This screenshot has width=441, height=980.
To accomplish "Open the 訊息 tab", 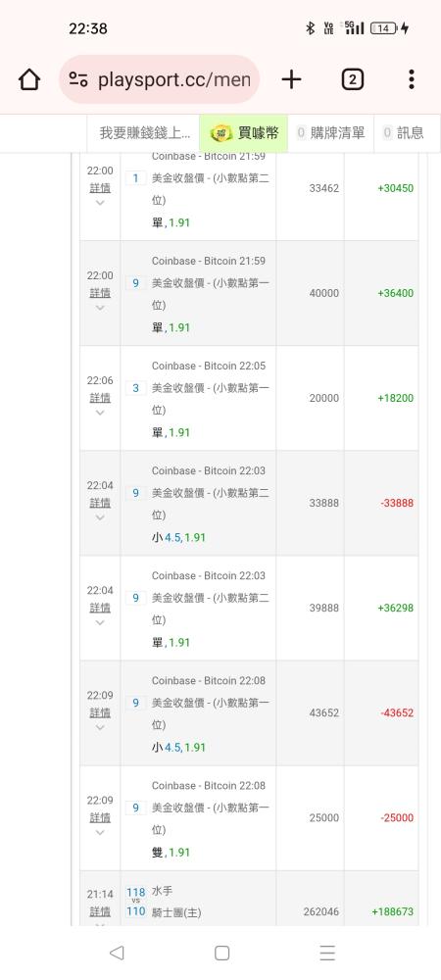I will [404, 132].
